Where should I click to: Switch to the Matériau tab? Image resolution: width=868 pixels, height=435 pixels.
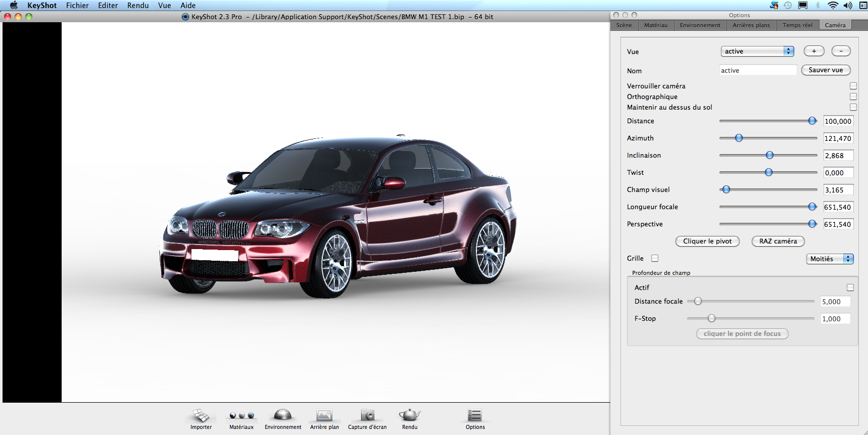(x=655, y=25)
